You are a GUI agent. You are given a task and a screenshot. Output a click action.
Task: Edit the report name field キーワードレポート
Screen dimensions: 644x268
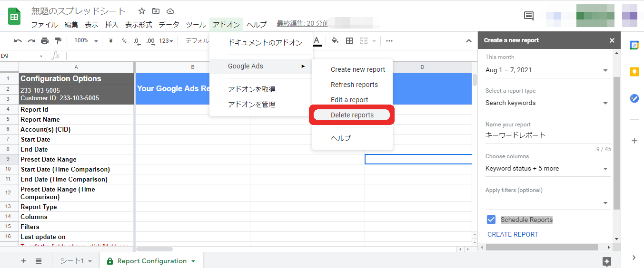(547, 135)
